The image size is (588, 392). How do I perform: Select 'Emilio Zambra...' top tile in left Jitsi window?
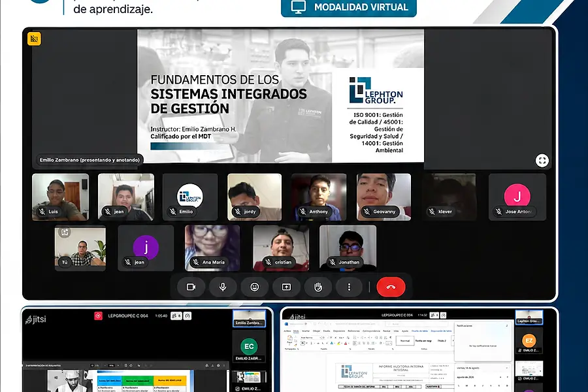pos(249,318)
